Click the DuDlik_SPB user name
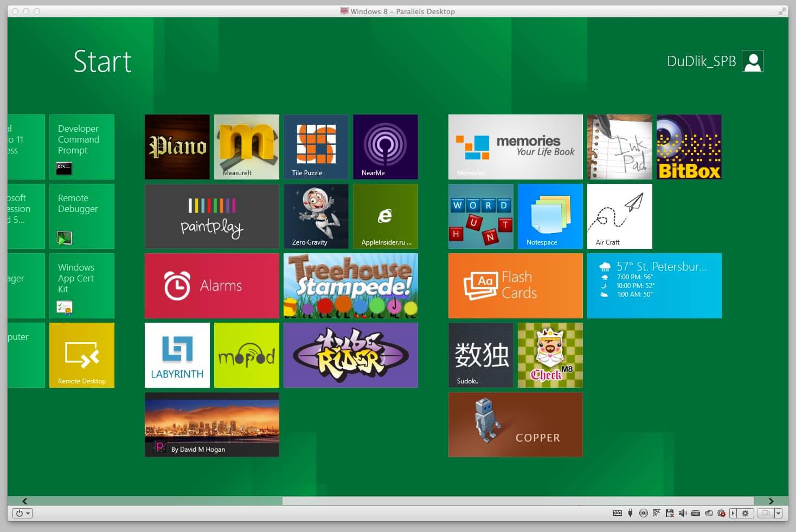The width and height of the screenshot is (796, 532). 701,61
